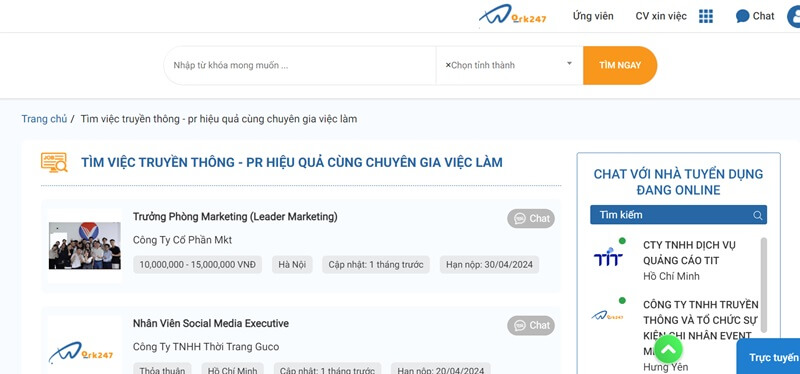
Task: Open the user account avatar
Action: [794, 16]
